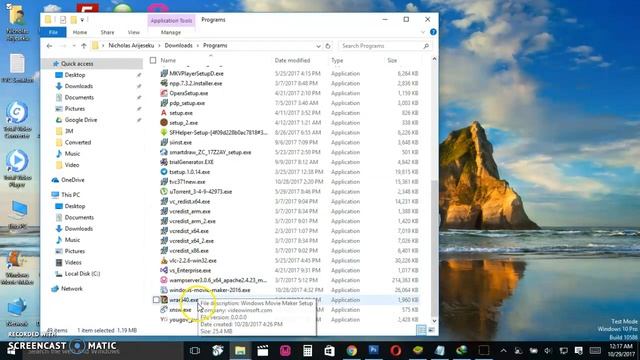Select smartdraw setup exe file
The width and height of the screenshot is (640, 360).
click(210, 152)
